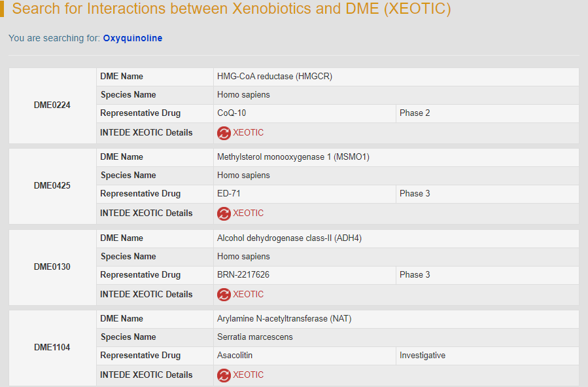Click the red XEOTIC icon for DME0425
The height and width of the screenshot is (387, 588).
pos(224,213)
